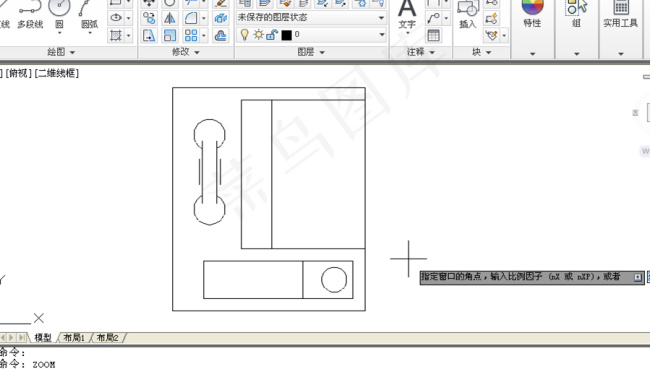Switch to the 布局1 layout tab

click(74, 337)
